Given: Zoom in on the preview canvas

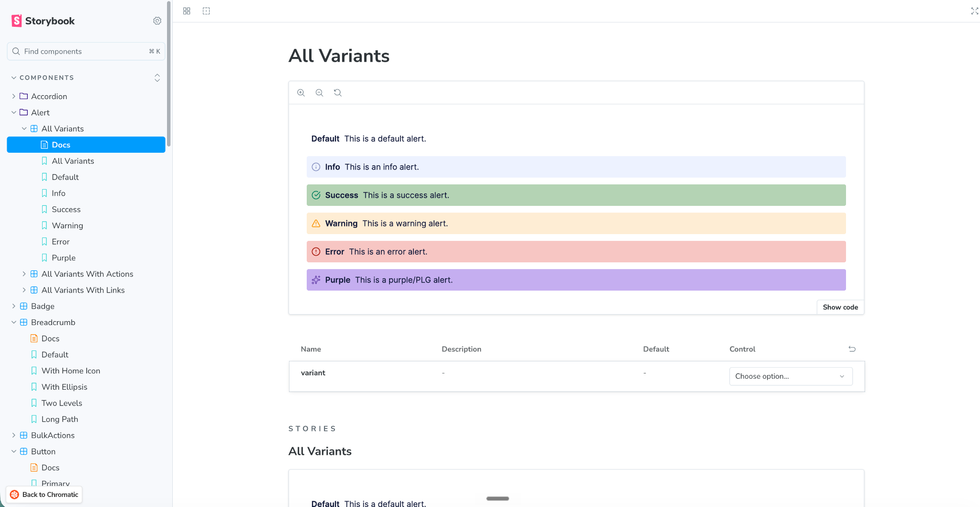Looking at the screenshot, I should pos(301,93).
